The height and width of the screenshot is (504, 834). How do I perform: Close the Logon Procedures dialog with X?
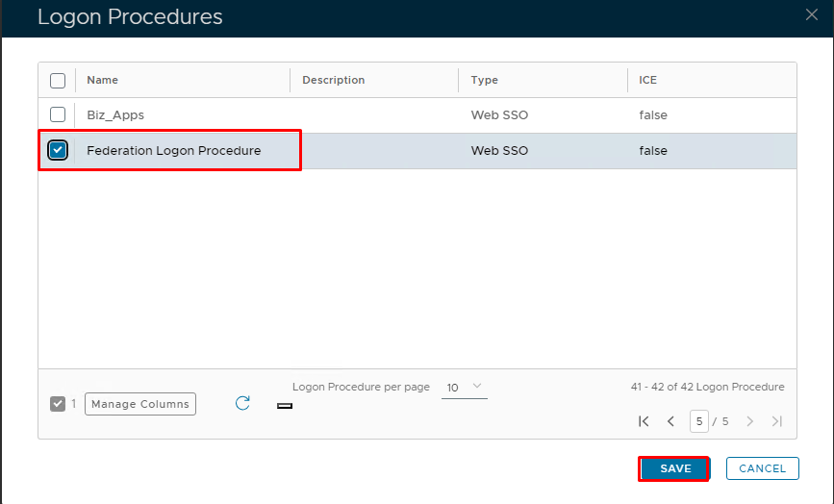click(811, 13)
